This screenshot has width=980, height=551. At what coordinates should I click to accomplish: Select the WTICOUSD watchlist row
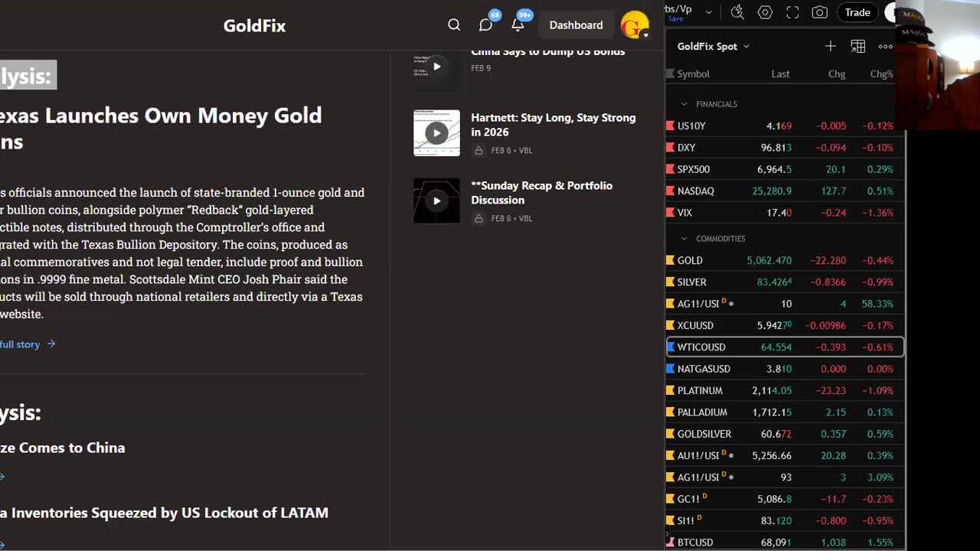[785, 347]
